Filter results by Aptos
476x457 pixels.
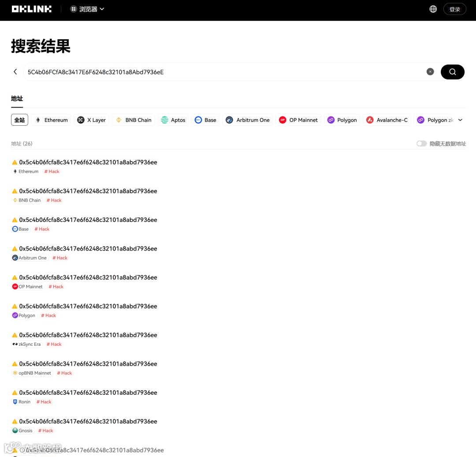[x=173, y=120]
